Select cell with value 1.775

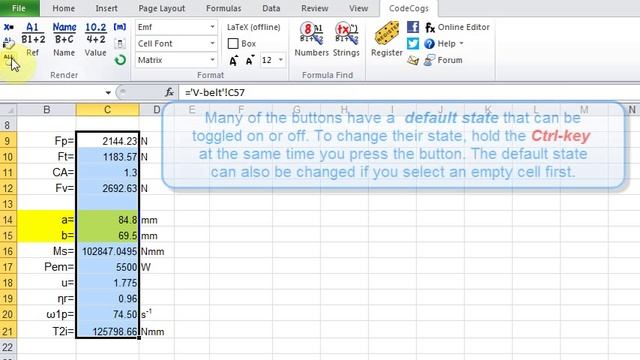click(x=107, y=283)
